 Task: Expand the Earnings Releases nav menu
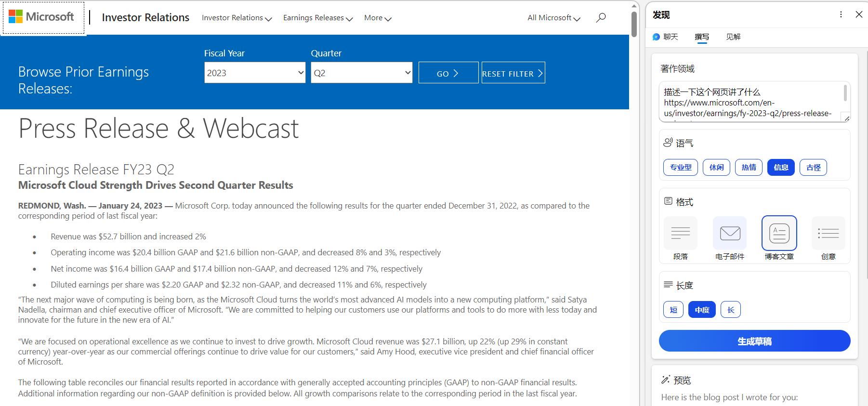click(x=318, y=18)
